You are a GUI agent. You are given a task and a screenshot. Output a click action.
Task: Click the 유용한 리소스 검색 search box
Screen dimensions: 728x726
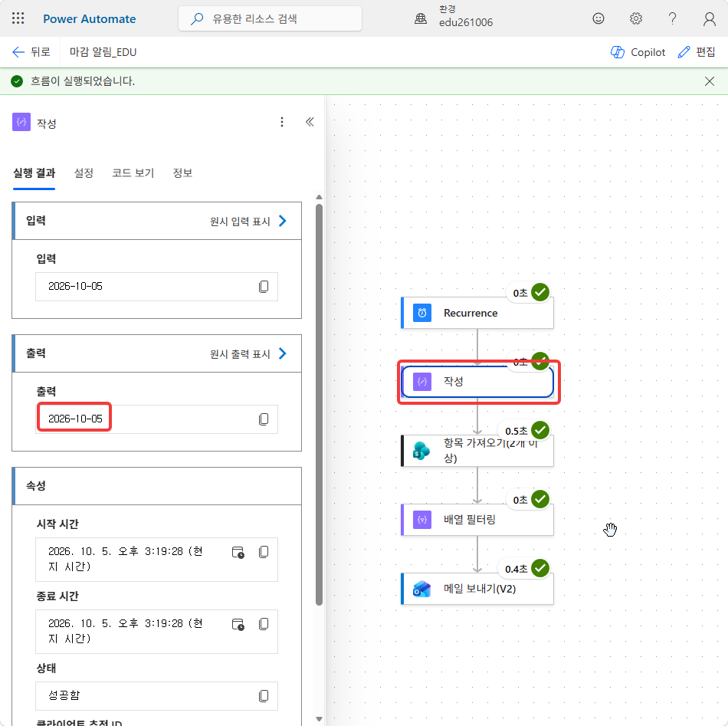click(270, 18)
